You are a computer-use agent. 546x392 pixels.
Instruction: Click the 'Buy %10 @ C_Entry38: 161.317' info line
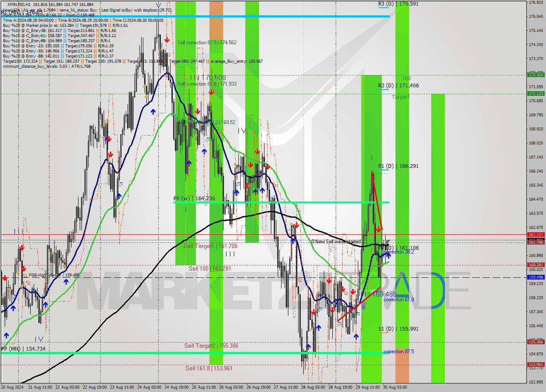pyautogui.click(x=59, y=31)
